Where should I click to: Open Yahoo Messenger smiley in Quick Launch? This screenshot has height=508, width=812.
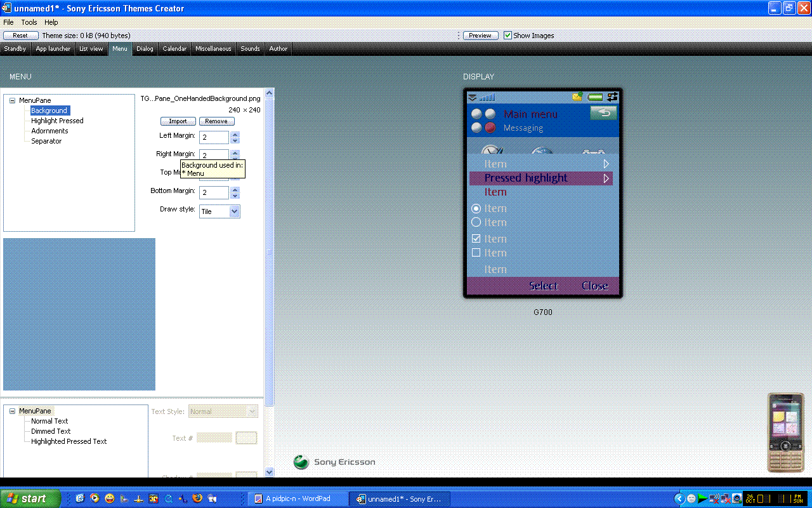tap(110, 498)
